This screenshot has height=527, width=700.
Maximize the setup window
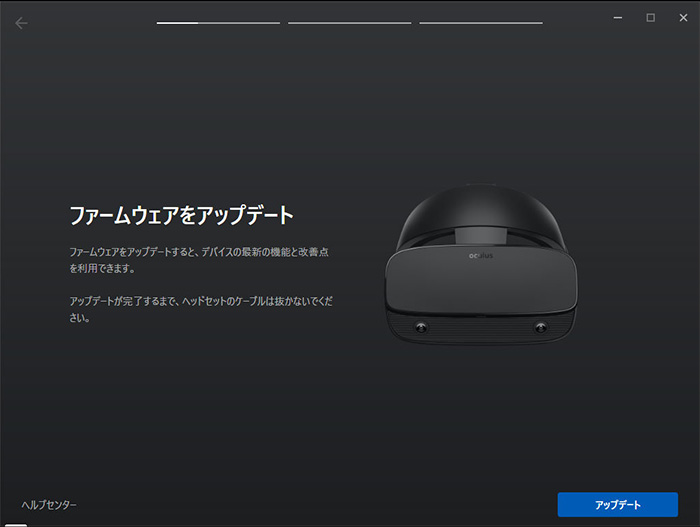[650, 18]
